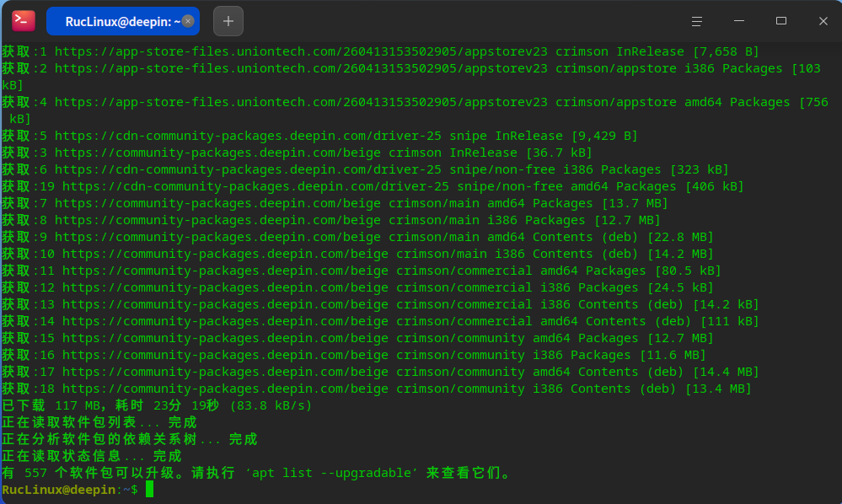Click the 'apt list --upgradable' command text
842x504 pixels.
(331, 473)
